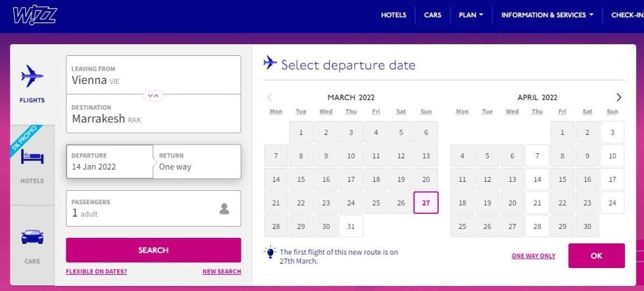Confirm date selection with OK
This screenshot has width=644, height=291.
coord(596,256)
